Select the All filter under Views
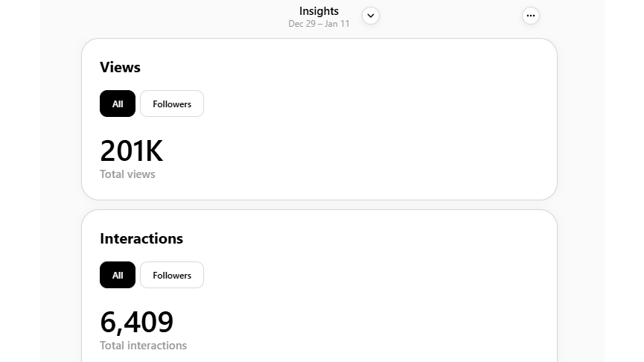Screen dimensions: 644x362 [118, 104]
